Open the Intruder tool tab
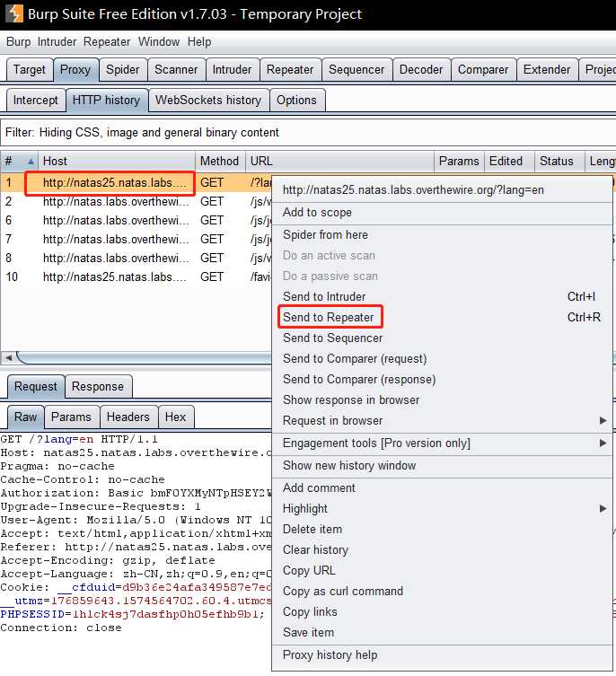Image resolution: width=616 pixels, height=676 pixels. pyautogui.click(x=232, y=70)
